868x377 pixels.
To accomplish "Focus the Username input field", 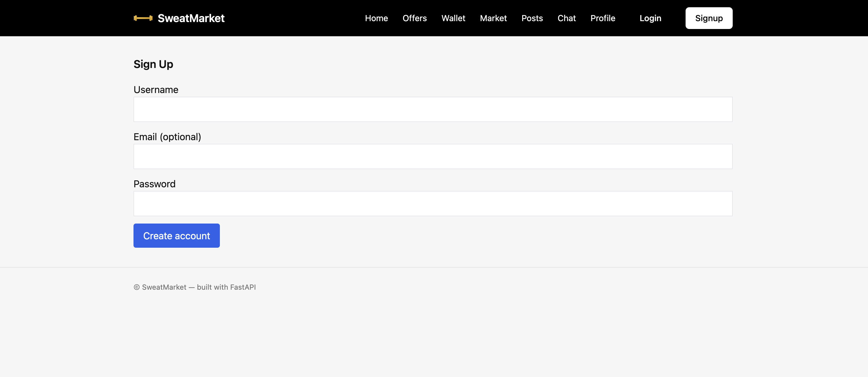I will click(433, 109).
